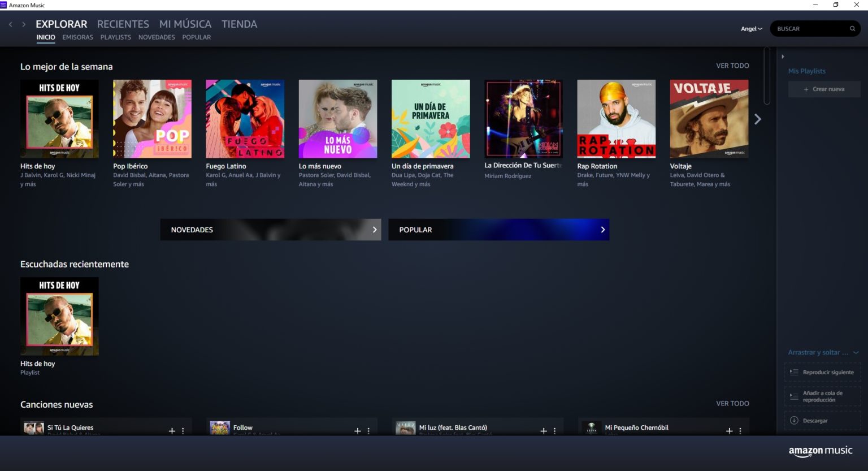
Task: Add Mi luz song with plus icon
Action: [x=544, y=431]
